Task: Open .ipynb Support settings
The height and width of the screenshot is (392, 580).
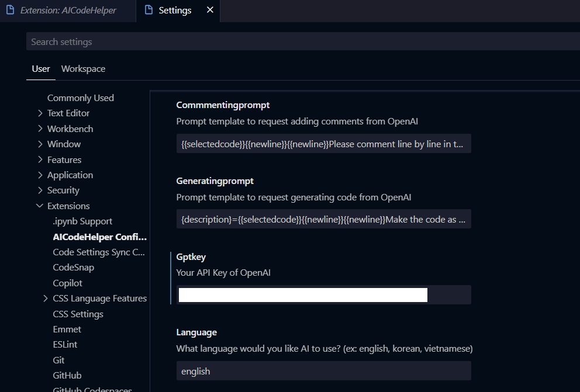Action: click(x=82, y=221)
